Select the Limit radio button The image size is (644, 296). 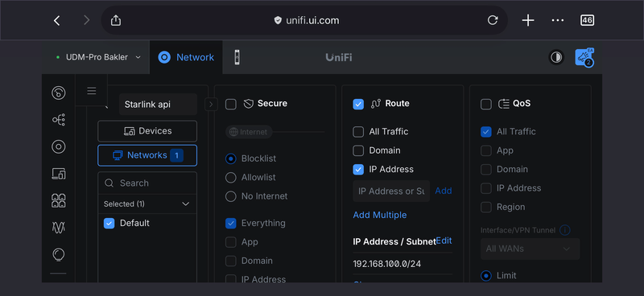click(x=486, y=276)
